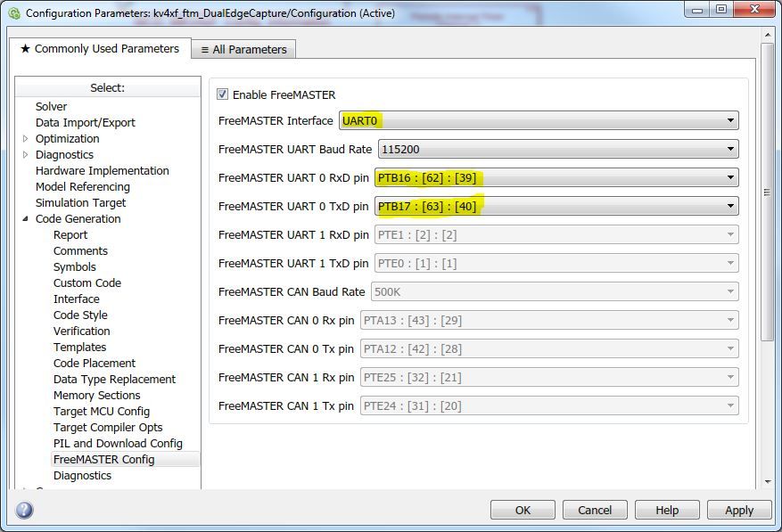Click the CAN 0 Rx pin combo box

coord(549,320)
